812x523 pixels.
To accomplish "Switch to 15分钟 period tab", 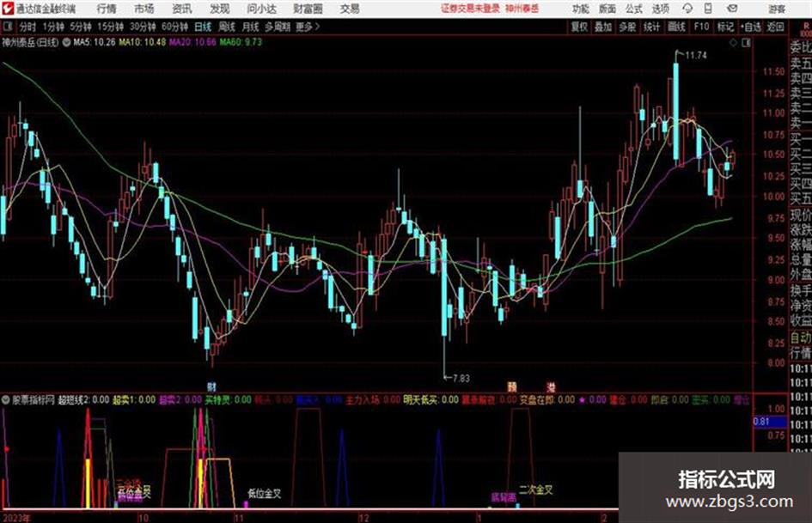I will coord(111,27).
